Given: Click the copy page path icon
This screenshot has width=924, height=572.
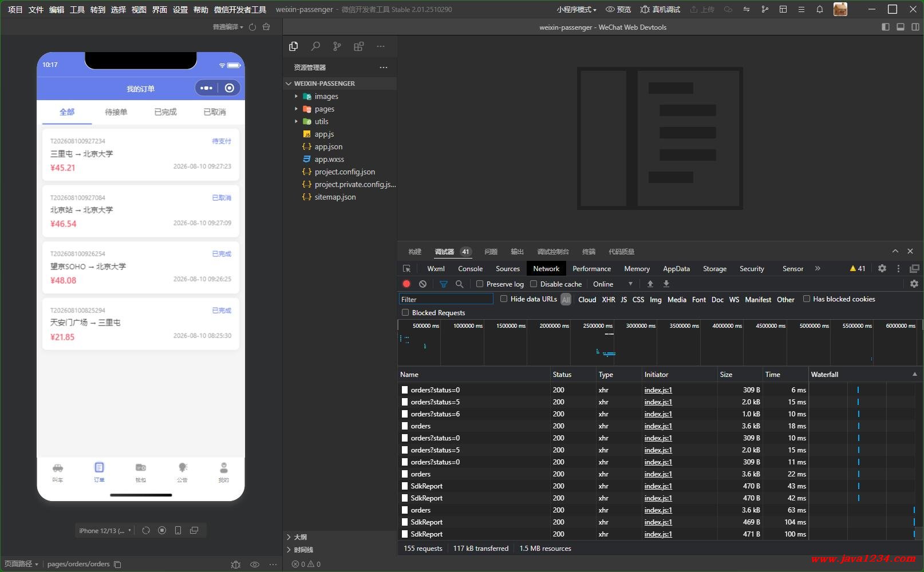Looking at the screenshot, I should [117, 564].
